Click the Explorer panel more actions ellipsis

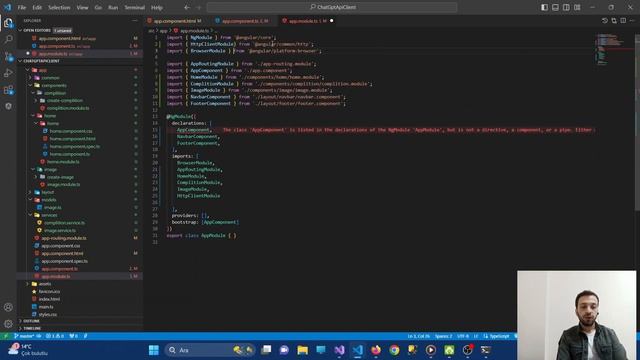tap(135, 20)
